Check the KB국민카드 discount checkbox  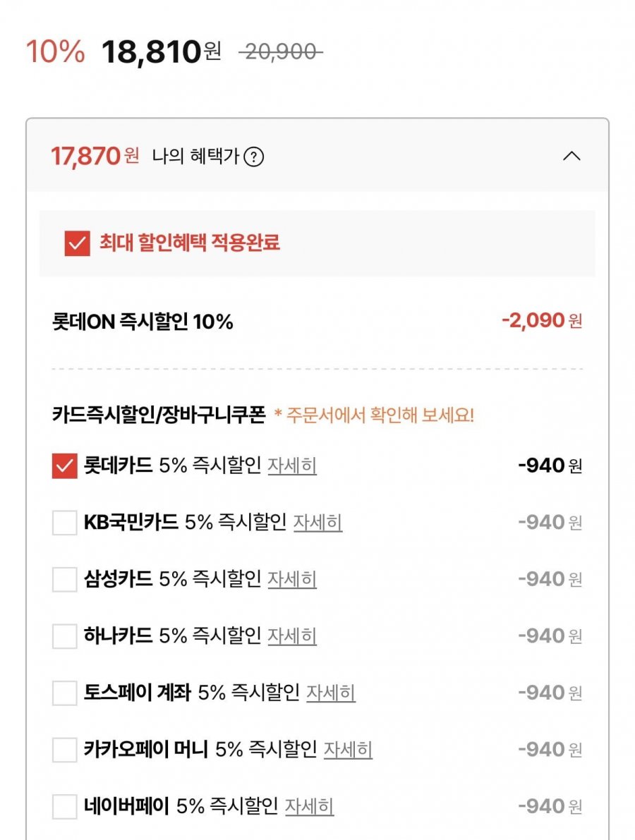coord(64,523)
